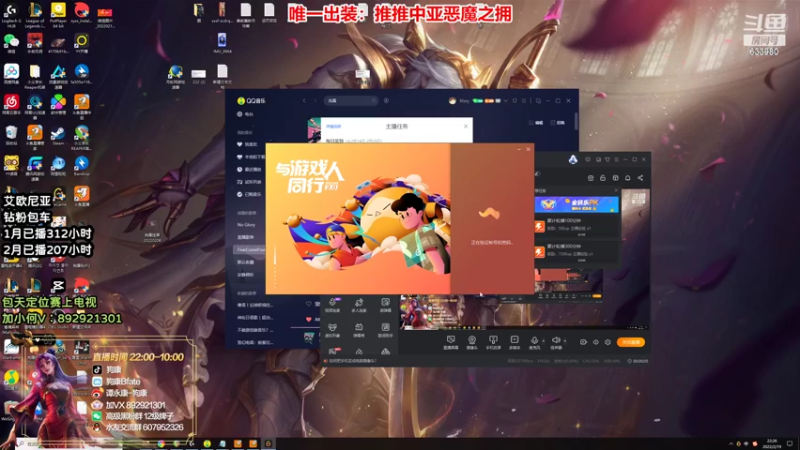The image size is (800, 450).
Task: Open the Recycle Bin desktop icon
Action: click(11, 136)
